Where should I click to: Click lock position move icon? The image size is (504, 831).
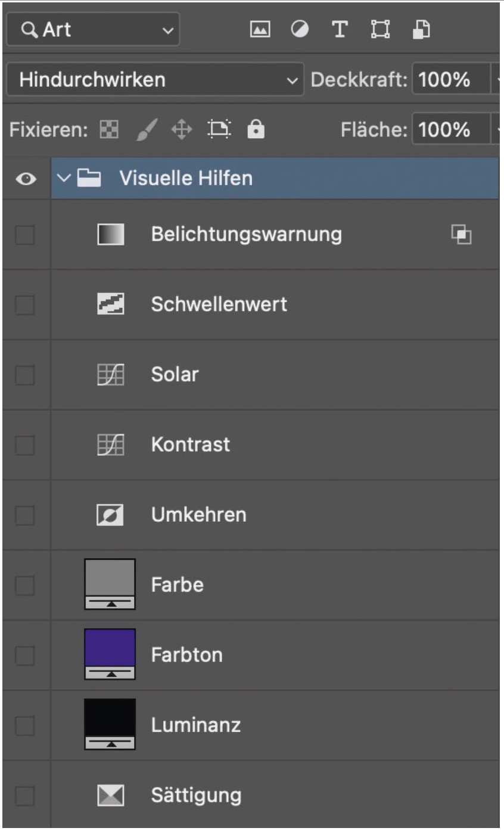[x=181, y=129]
